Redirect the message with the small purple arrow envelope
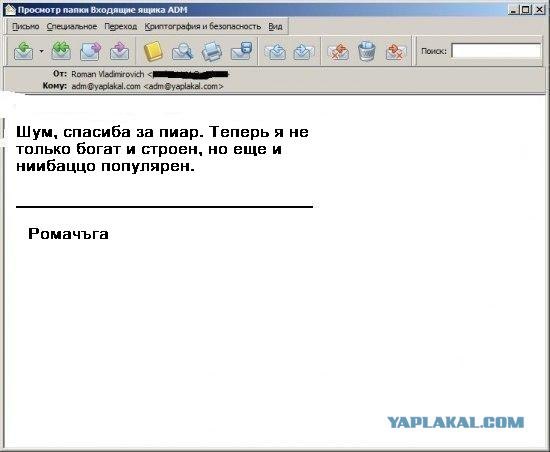 click(119, 51)
